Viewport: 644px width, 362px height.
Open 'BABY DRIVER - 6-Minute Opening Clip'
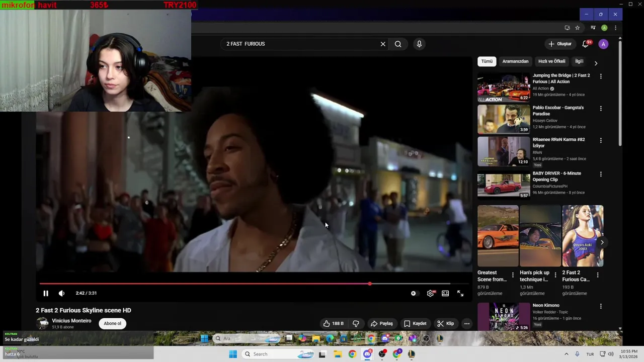tap(556, 176)
